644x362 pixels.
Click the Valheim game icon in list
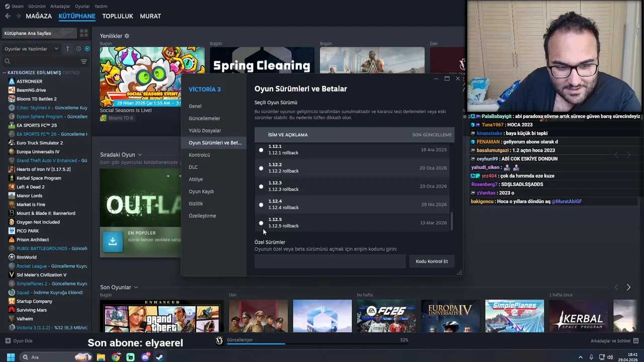tap(12, 319)
